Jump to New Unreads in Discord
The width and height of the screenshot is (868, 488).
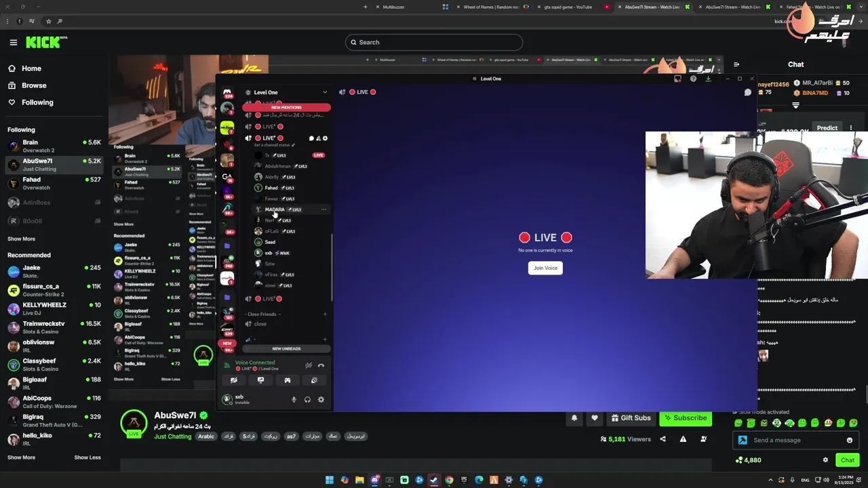click(x=286, y=348)
